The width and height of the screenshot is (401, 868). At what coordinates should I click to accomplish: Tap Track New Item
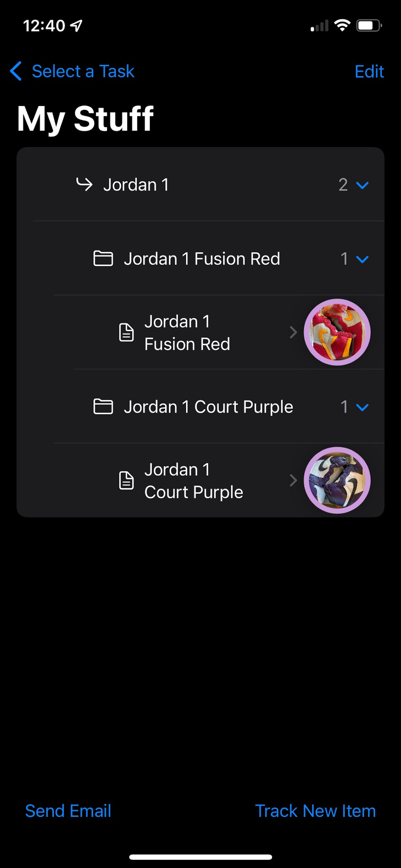[316, 811]
